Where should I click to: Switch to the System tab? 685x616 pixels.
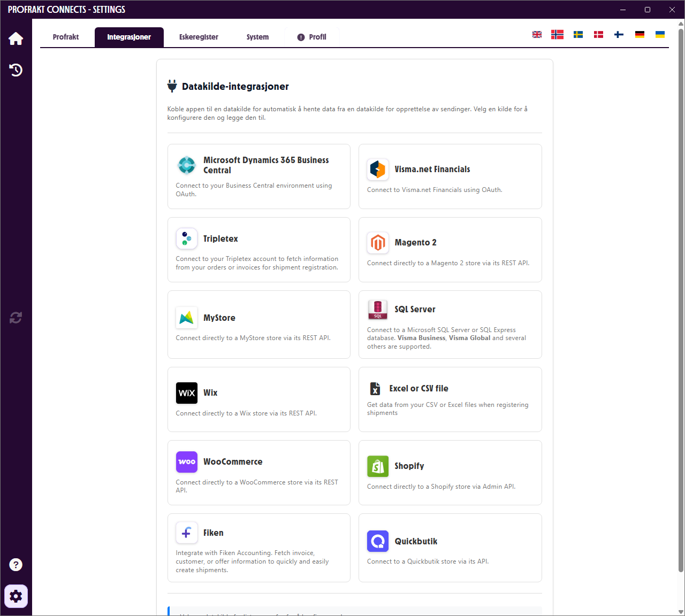click(x=257, y=37)
